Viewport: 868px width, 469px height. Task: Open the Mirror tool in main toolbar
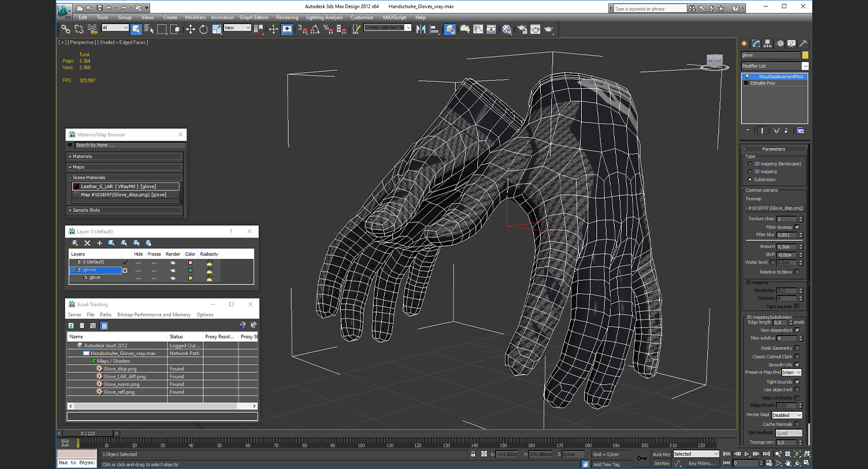click(421, 29)
